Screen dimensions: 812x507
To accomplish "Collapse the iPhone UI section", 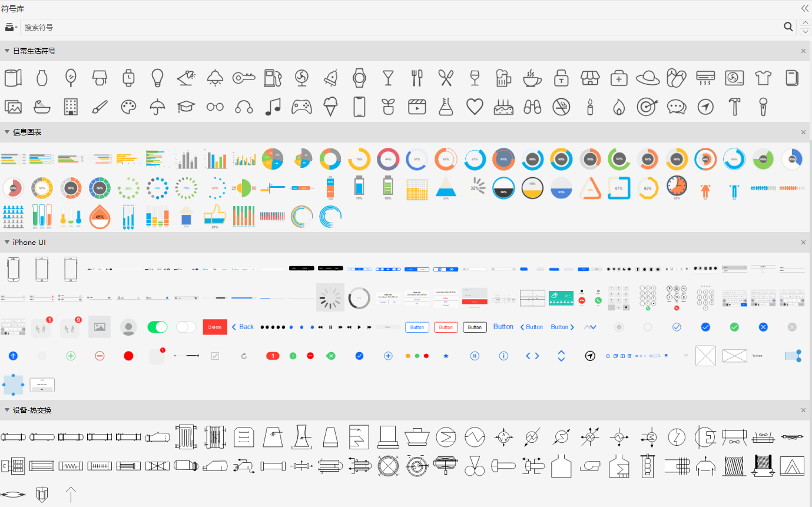I will tap(6, 243).
